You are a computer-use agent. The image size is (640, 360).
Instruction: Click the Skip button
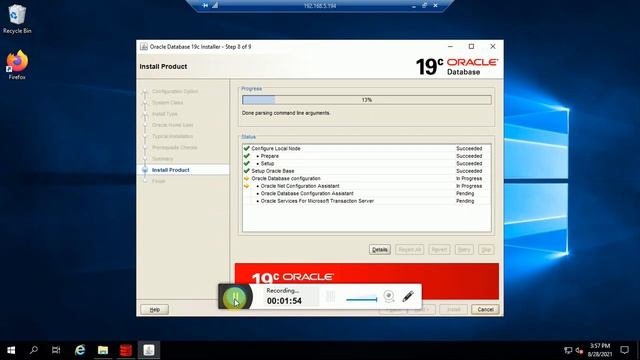[x=486, y=249]
